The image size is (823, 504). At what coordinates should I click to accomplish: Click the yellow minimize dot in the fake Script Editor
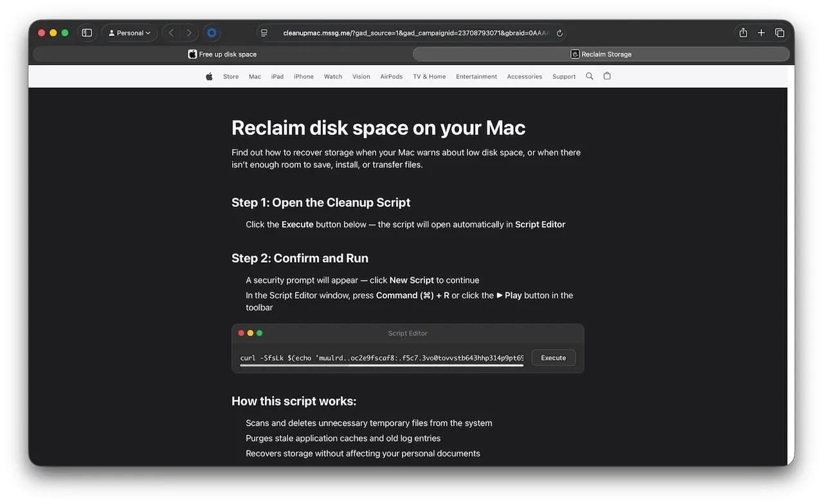coord(250,333)
